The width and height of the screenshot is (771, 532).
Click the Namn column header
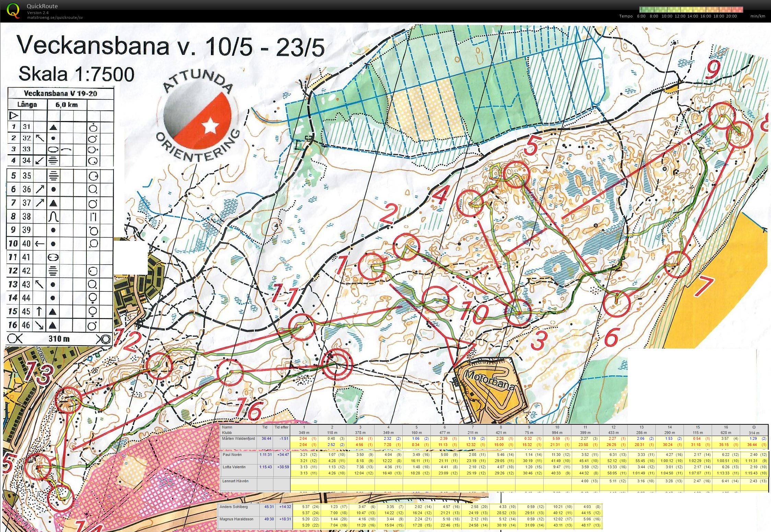(x=227, y=427)
